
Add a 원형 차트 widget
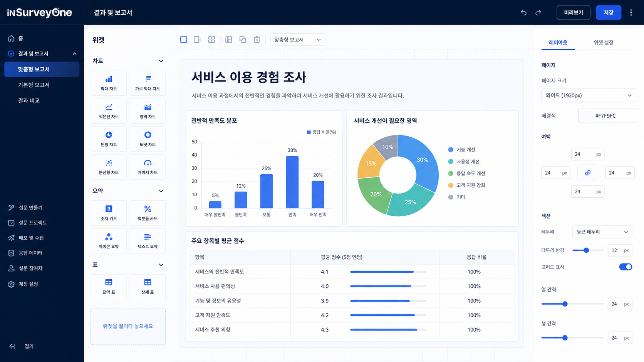click(x=109, y=139)
